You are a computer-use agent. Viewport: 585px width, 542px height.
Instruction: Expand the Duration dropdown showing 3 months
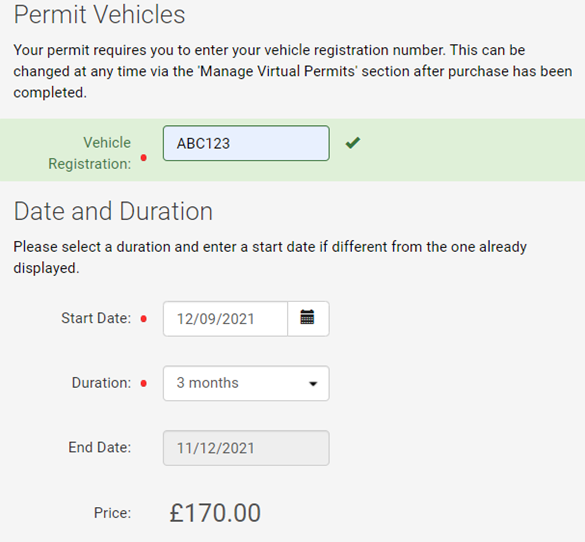pos(246,383)
